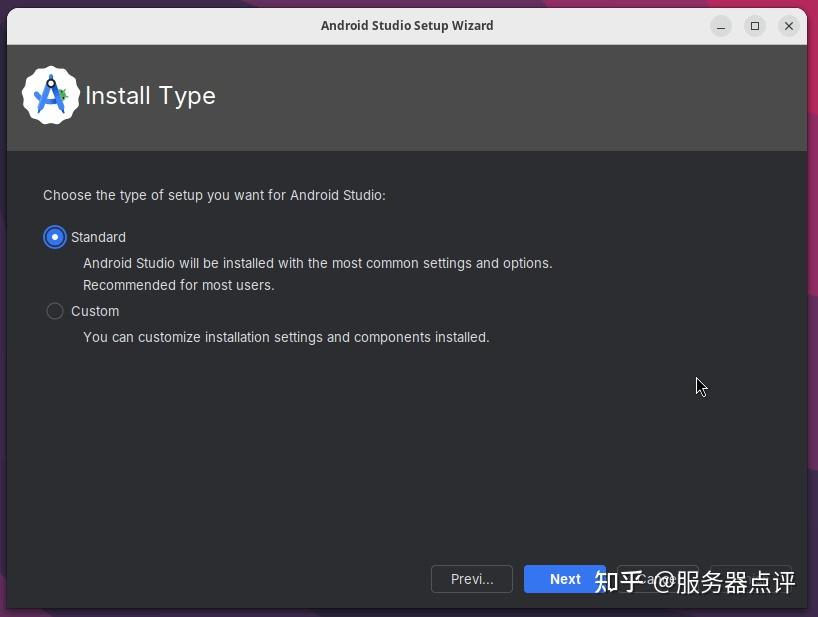Image resolution: width=818 pixels, height=617 pixels.
Task: Click the Standard option description text
Action: click(x=317, y=263)
